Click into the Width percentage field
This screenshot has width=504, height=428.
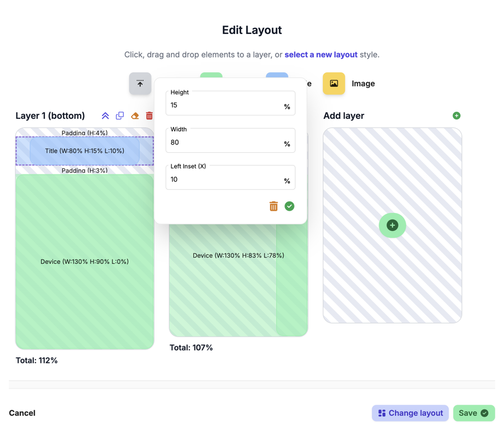coord(225,143)
